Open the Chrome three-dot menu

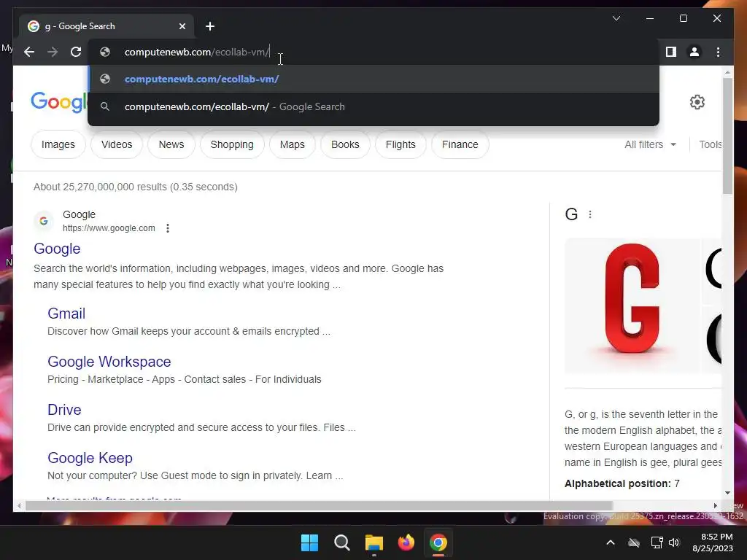pyautogui.click(x=718, y=52)
